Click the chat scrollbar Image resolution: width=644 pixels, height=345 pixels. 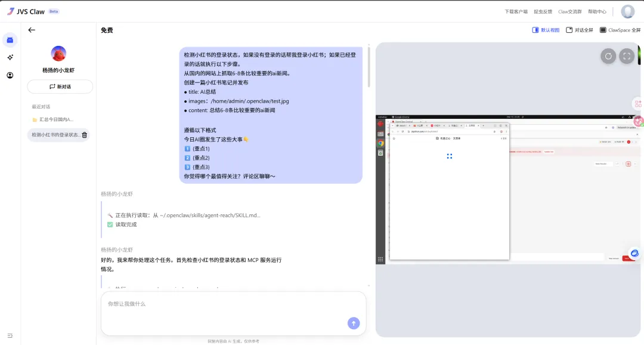pos(369,67)
